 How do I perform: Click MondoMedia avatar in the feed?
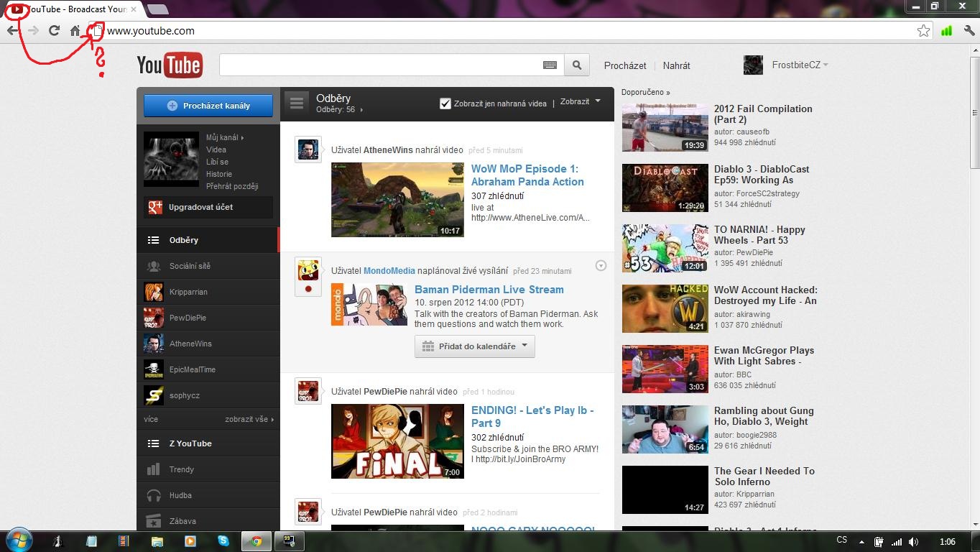point(308,270)
